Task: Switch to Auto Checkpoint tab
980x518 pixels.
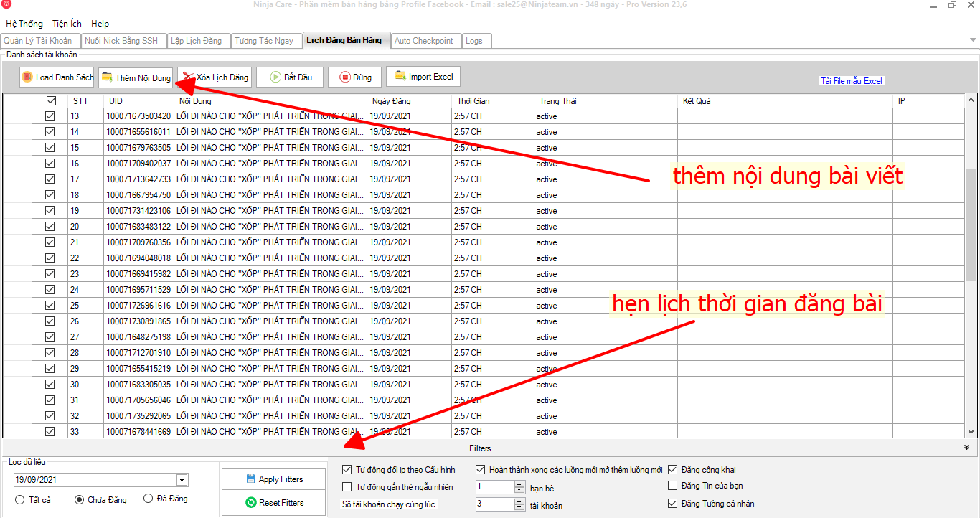Action: click(425, 41)
